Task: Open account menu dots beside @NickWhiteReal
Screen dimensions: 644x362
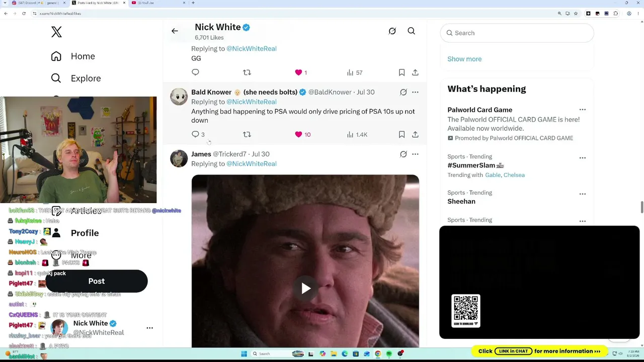Action: (x=149, y=328)
